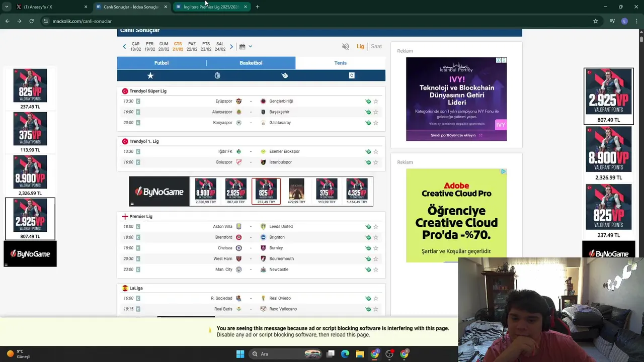Open Premier Lig league header
Viewport: 644px width, 362px height.
point(141,217)
